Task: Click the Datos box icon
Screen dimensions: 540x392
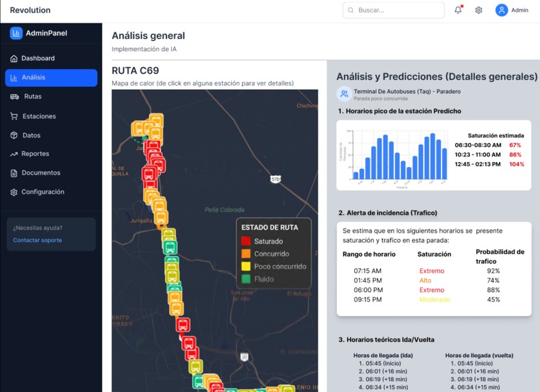Action: click(x=14, y=135)
